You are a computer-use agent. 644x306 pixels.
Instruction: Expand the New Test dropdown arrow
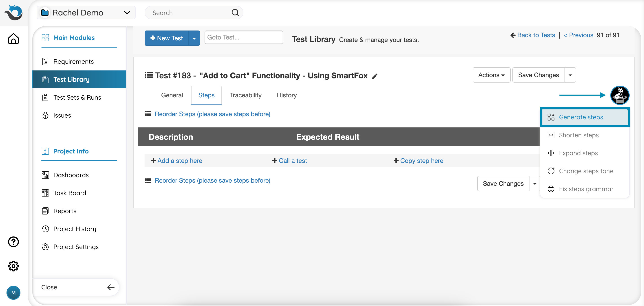coord(194,38)
